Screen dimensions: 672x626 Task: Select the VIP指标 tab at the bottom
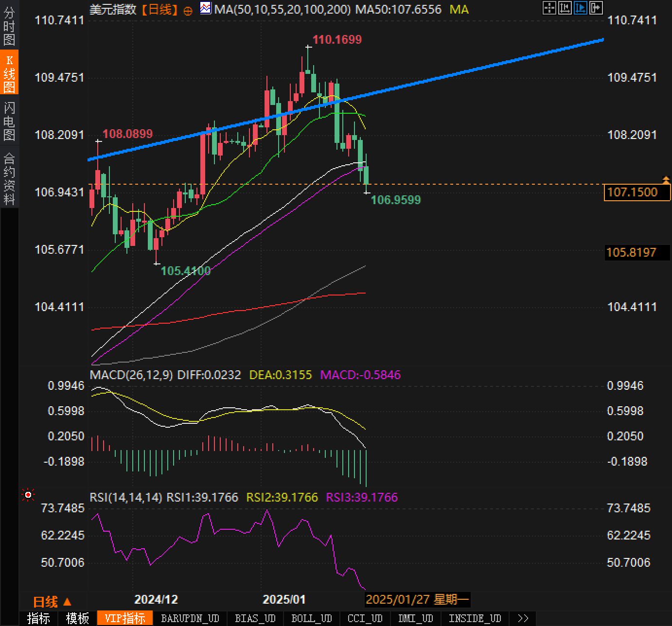point(125,618)
